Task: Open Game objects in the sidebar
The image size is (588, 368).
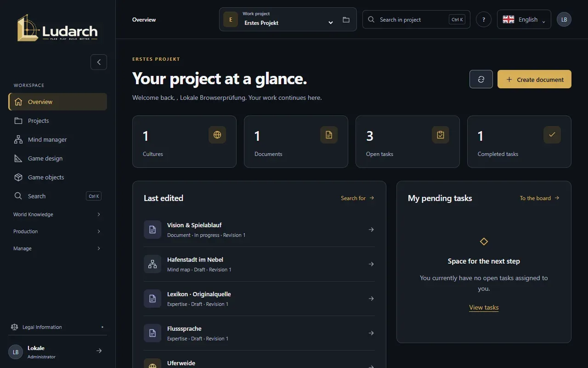Action: click(57, 177)
